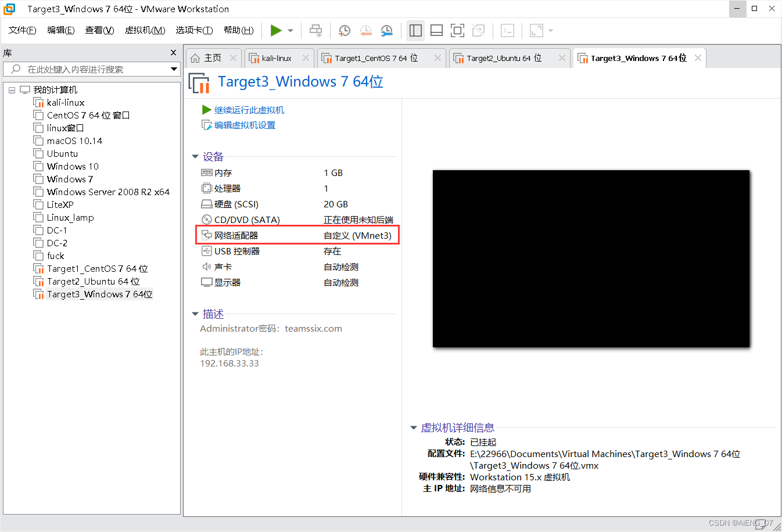
Task: Collapse the 我的计算机 tree node
Action: pos(12,90)
